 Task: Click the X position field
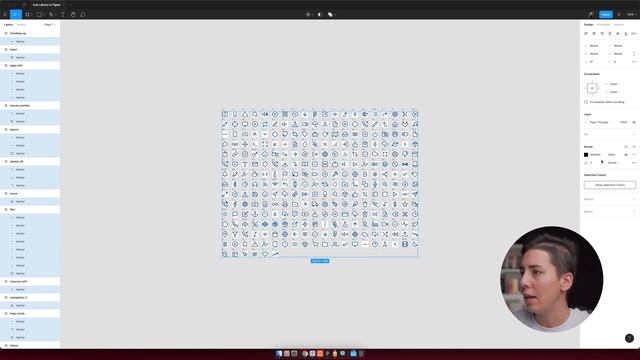[593, 46]
